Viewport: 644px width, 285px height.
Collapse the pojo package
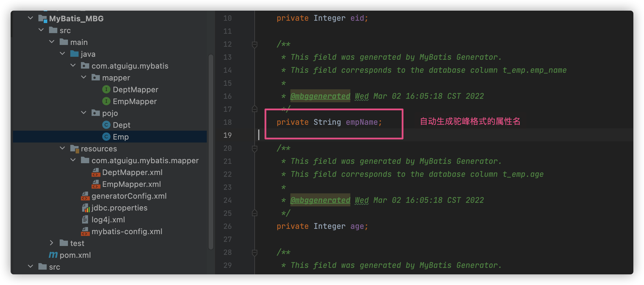pos(83,113)
